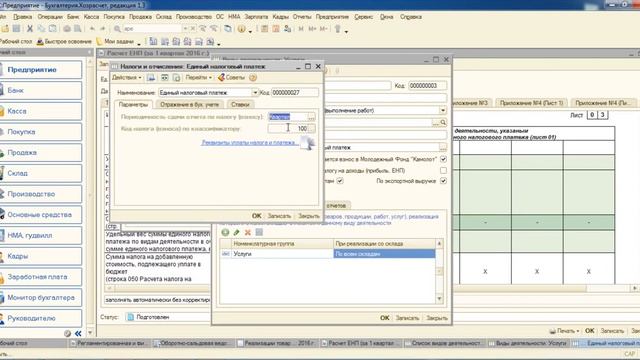This screenshot has height=360, width=640.
Task: Select the По всем складам cell
Action: coord(384,254)
